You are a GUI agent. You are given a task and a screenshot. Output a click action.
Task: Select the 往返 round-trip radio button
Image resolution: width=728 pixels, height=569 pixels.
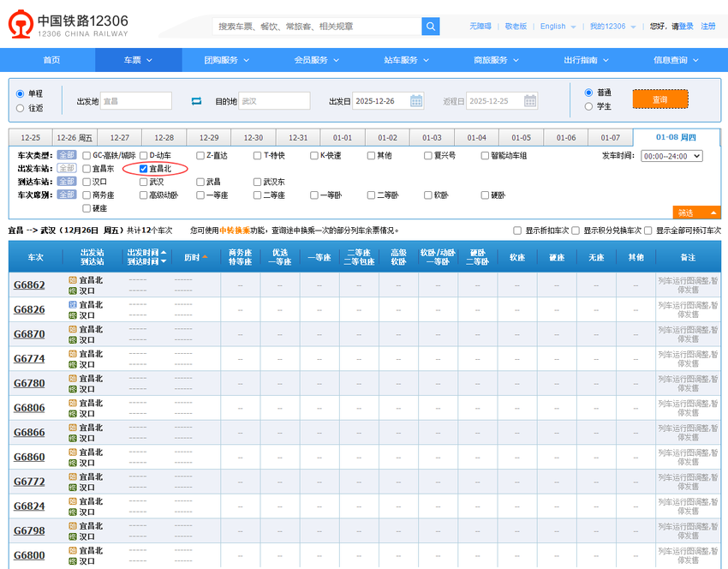click(21, 108)
